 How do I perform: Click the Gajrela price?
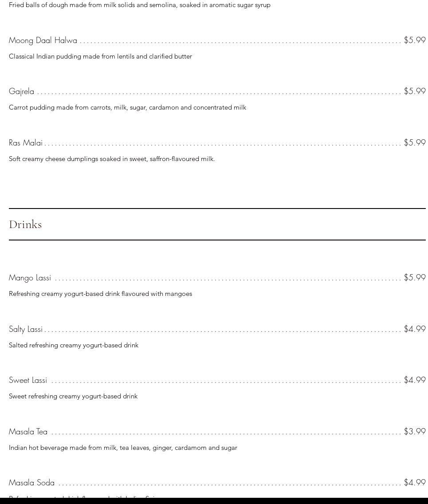(x=415, y=91)
